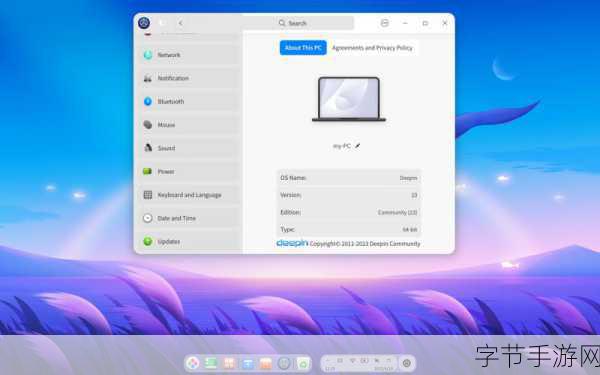
Task: Open the Keyboard and Language sidebar item
Action: (190, 195)
